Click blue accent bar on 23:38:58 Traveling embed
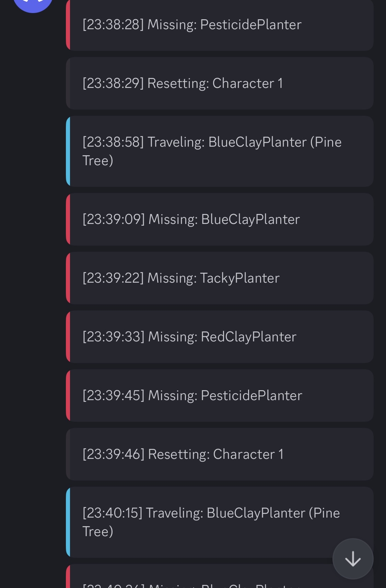The image size is (386, 588). coord(68,151)
